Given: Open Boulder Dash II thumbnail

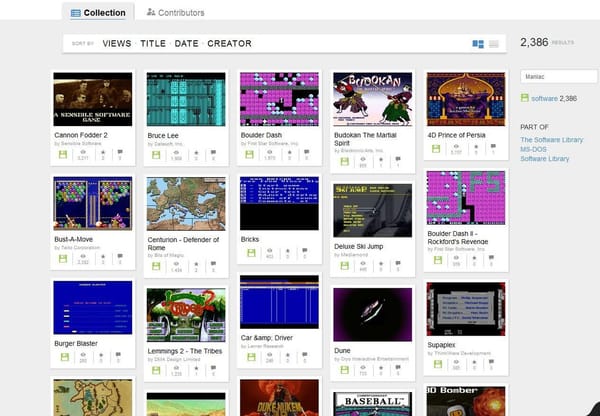Looking at the screenshot, I should [466, 197].
